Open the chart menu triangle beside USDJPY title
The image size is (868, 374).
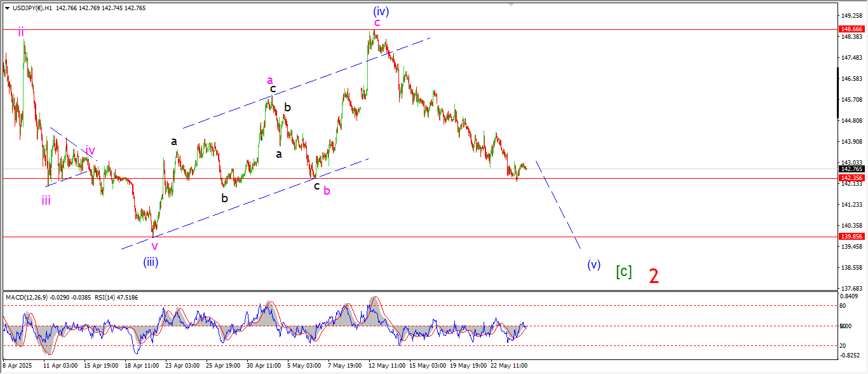pyautogui.click(x=7, y=8)
